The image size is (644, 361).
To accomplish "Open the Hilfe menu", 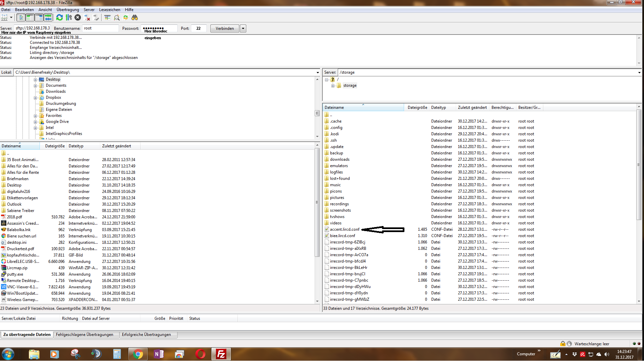I will tap(129, 10).
